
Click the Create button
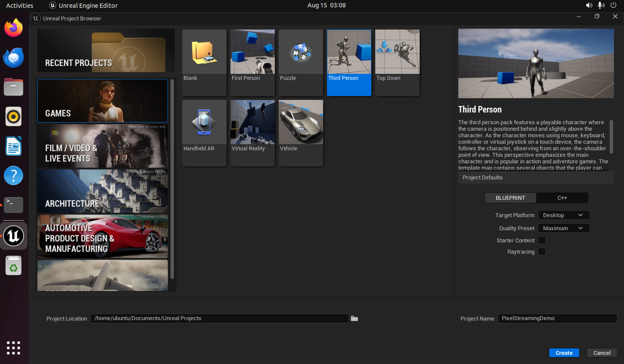[x=564, y=353]
